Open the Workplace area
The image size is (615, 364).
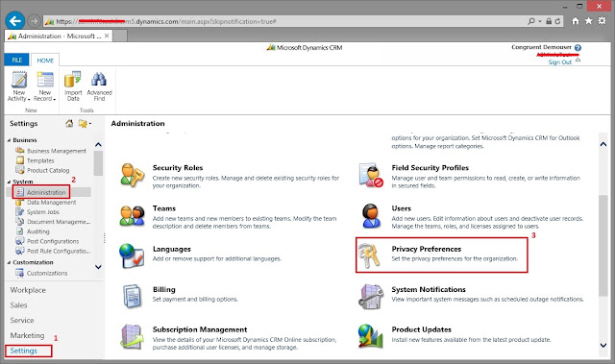[28, 290]
